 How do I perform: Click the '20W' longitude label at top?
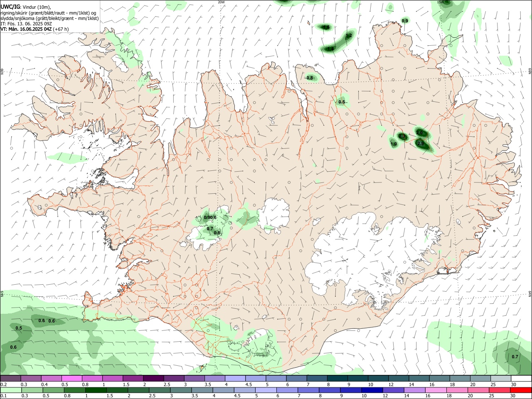pos(221,2)
